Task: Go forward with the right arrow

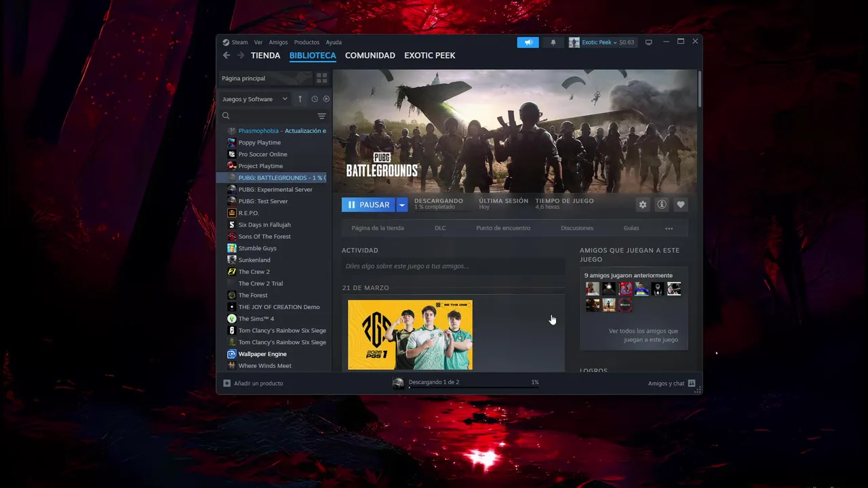Action: tap(240, 56)
